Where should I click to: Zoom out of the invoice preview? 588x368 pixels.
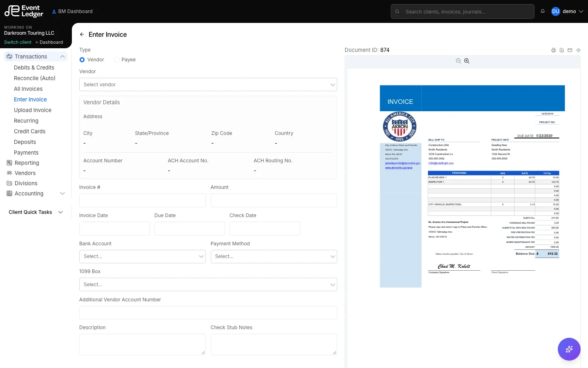pyautogui.click(x=459, y=61)
